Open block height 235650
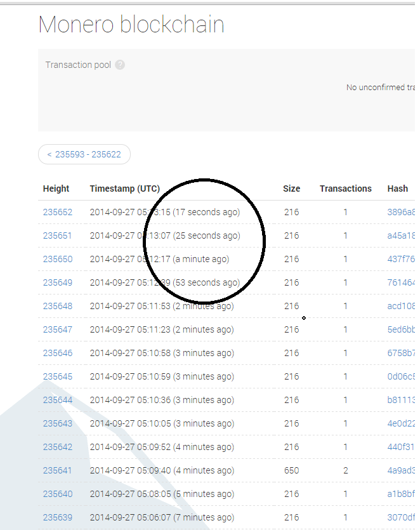This screenshot has height=530, width=420. click(58, 259)
